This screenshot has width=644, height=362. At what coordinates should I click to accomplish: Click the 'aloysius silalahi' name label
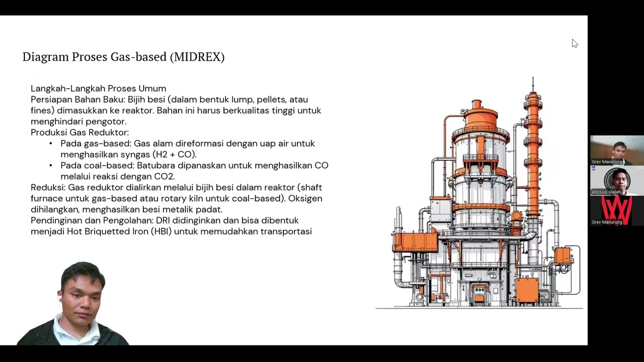click(606, 192)
